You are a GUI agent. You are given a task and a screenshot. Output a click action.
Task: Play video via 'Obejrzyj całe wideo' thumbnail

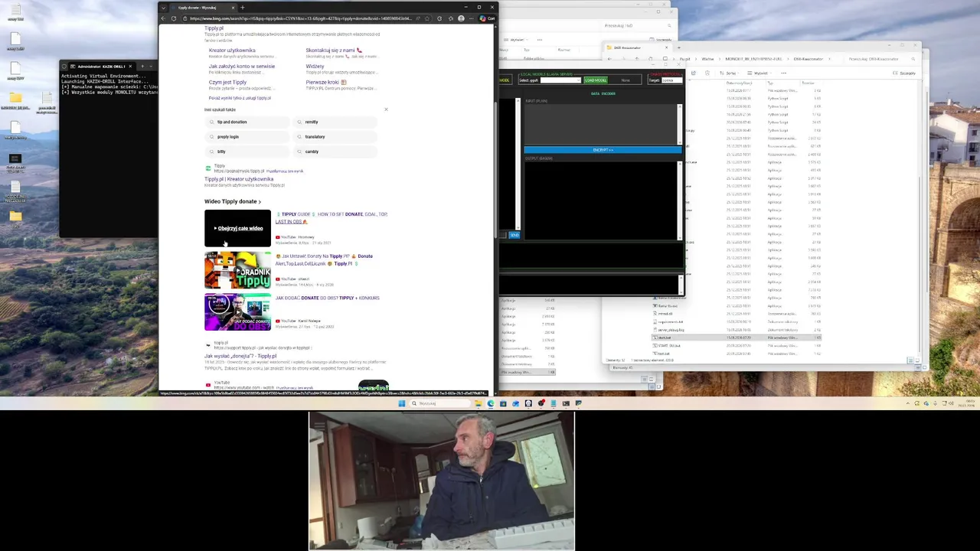point(237,228)
